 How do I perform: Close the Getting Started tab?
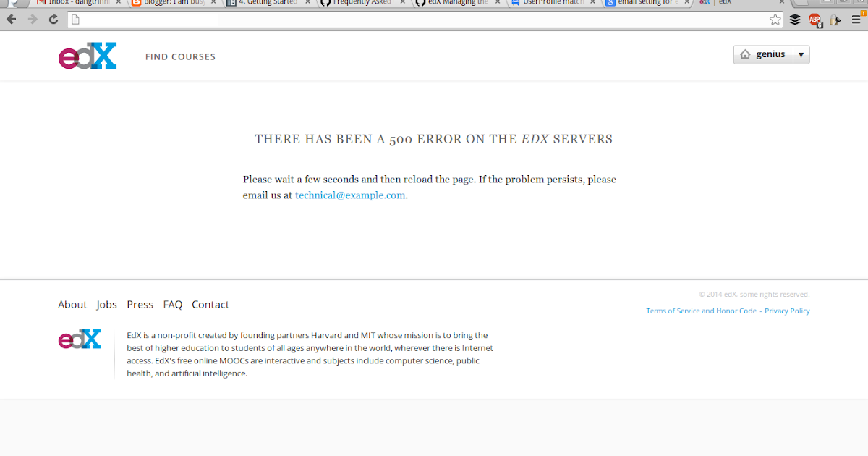click(307, 2)
